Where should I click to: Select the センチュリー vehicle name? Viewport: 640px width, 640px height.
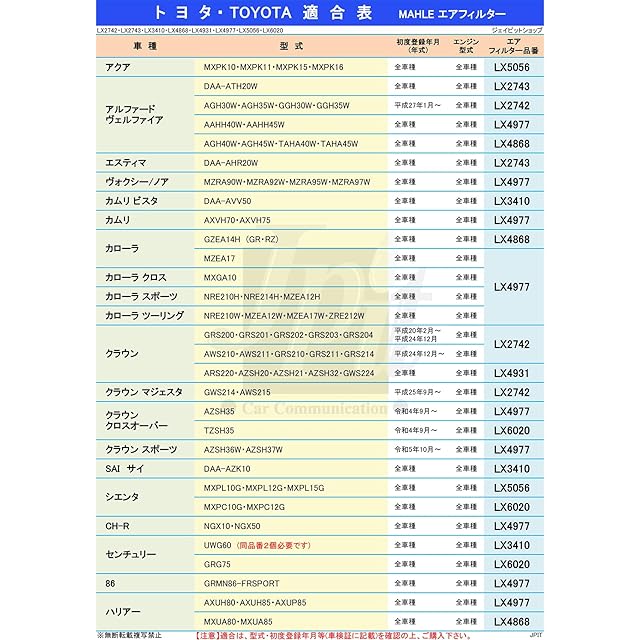pos(131,555)
